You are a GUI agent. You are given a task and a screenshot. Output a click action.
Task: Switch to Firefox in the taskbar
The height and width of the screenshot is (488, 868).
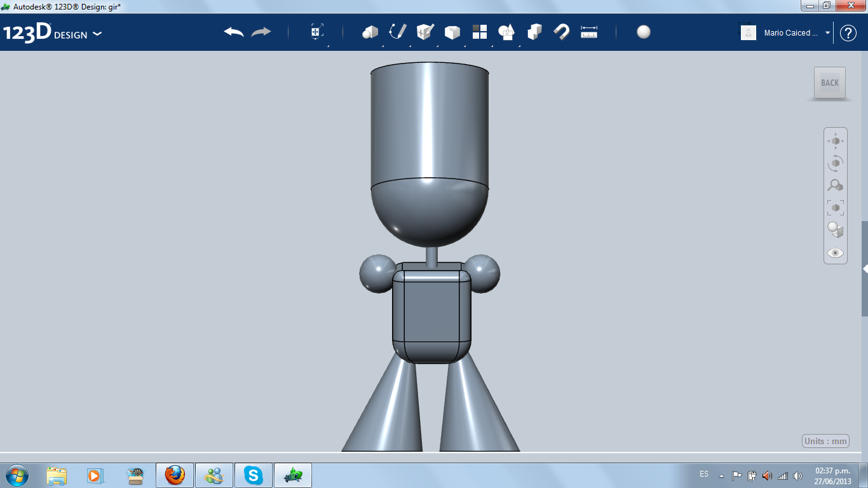(174, 475)
